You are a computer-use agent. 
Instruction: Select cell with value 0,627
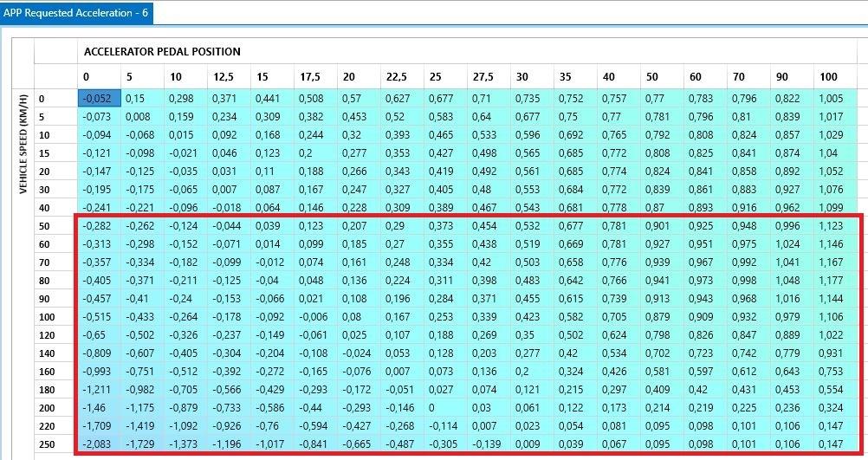click(x=402, y=99)
